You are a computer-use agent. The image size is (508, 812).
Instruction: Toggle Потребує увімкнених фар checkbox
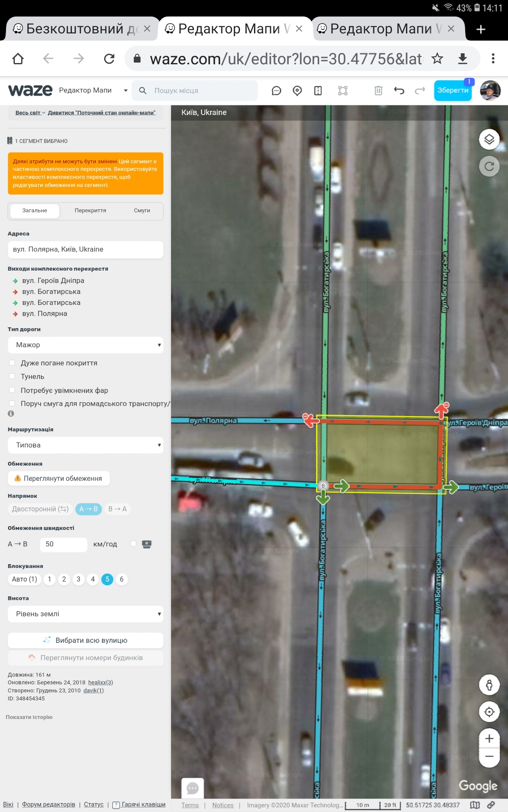(12, 390)
